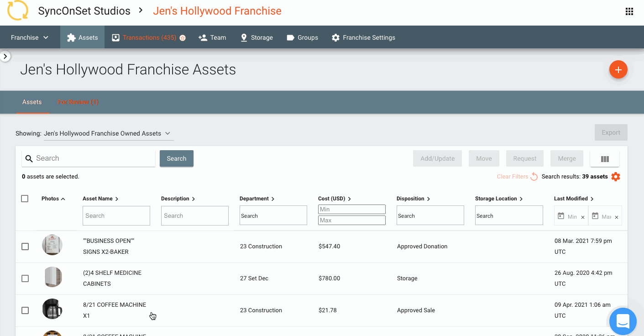644x336 pixels.
Task: Click the SyncOnSet circular arrows logo
Action: [18, 10]
